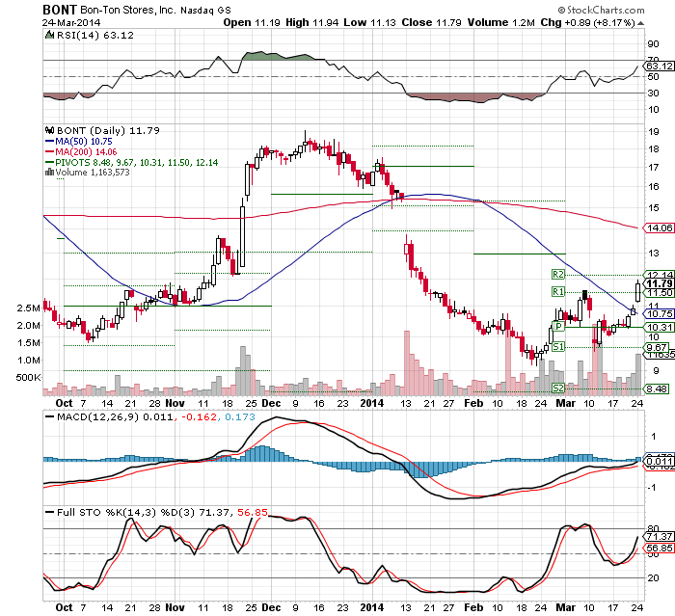Click the red 56.85 stochastic tag on right axis
Screen dimensions: 675x616
coord(659,548)
